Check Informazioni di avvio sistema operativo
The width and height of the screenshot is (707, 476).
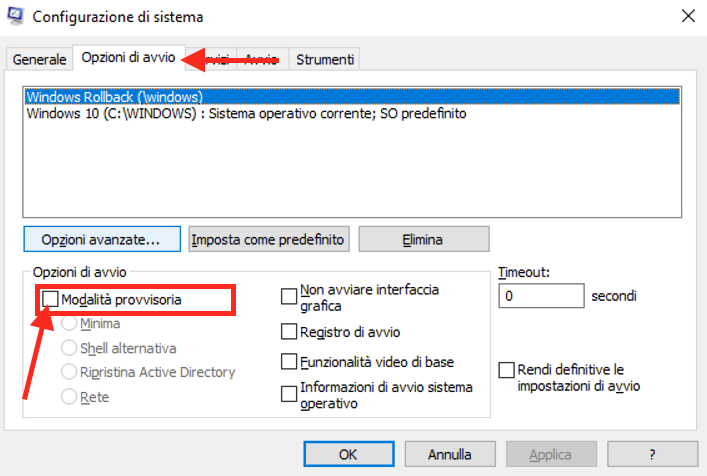click(x=289, y=394)
